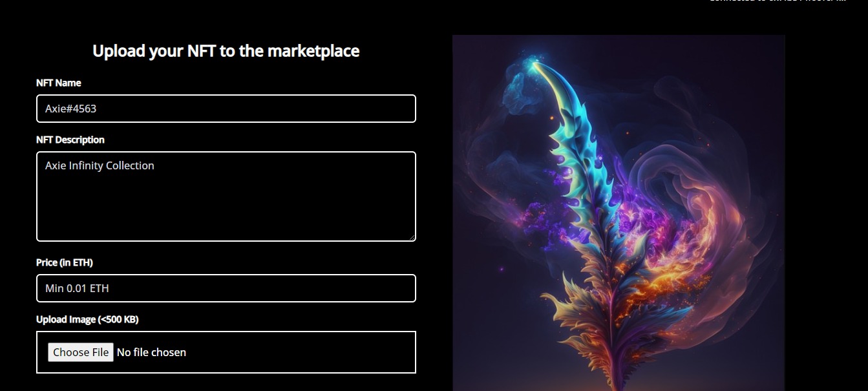Click the 'No file chosen' text
Viewport: 868px width, 391px height.
[151, 352]
